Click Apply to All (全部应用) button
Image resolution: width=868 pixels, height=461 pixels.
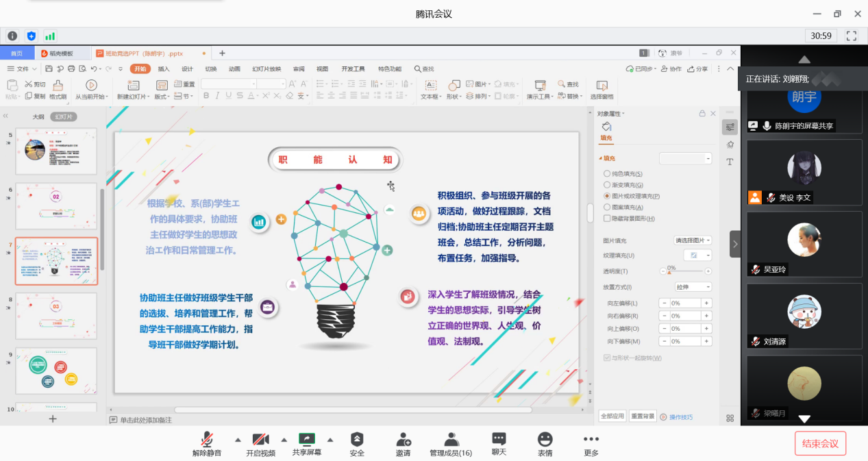pyautogui.click(x=612, y=416)
